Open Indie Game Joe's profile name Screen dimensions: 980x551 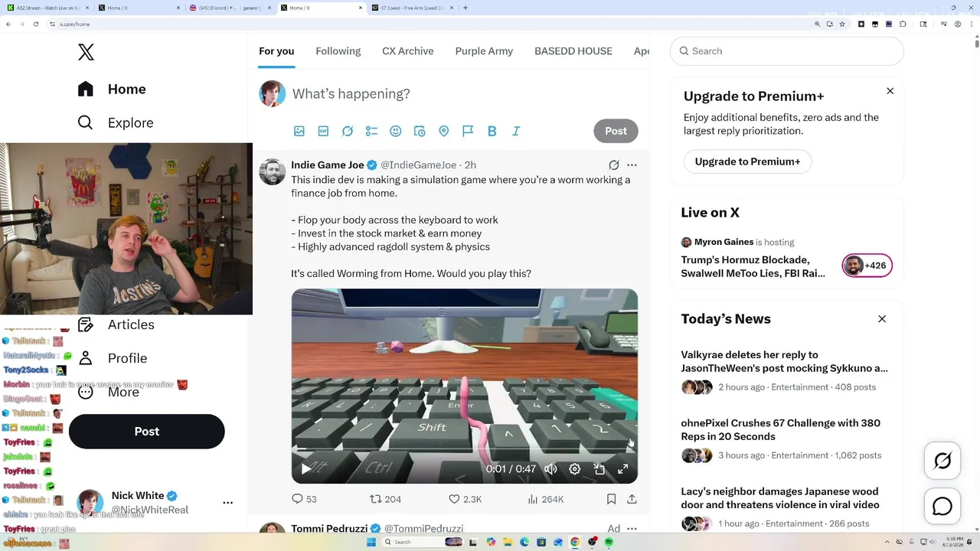[328, 165]
